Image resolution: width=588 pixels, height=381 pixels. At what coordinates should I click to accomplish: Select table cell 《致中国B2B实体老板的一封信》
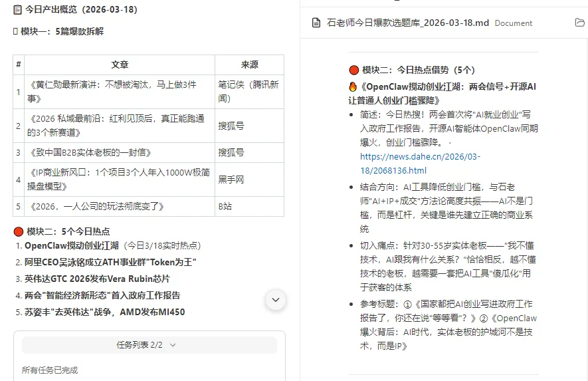[120, 152]
